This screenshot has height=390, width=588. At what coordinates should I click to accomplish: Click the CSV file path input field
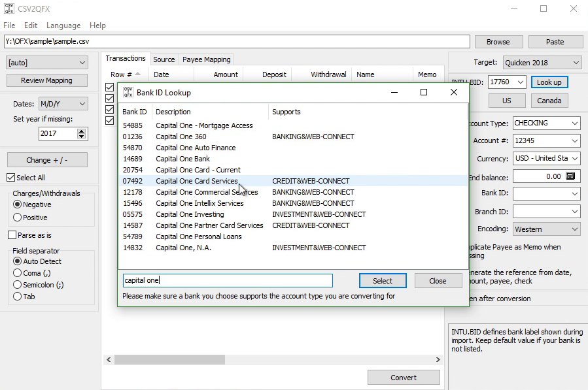pos(237,41)
